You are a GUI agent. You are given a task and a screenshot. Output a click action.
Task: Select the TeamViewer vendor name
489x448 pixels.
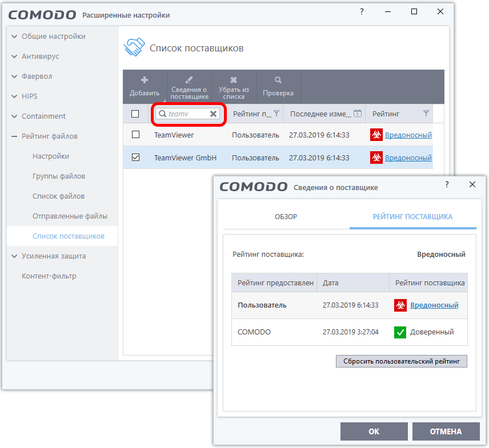(x=174, y=135)
